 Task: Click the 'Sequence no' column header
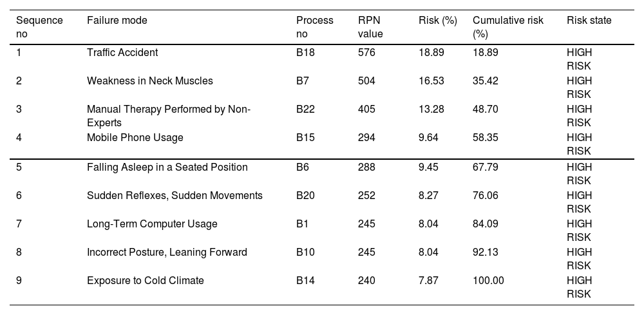(x=39, y=26)
